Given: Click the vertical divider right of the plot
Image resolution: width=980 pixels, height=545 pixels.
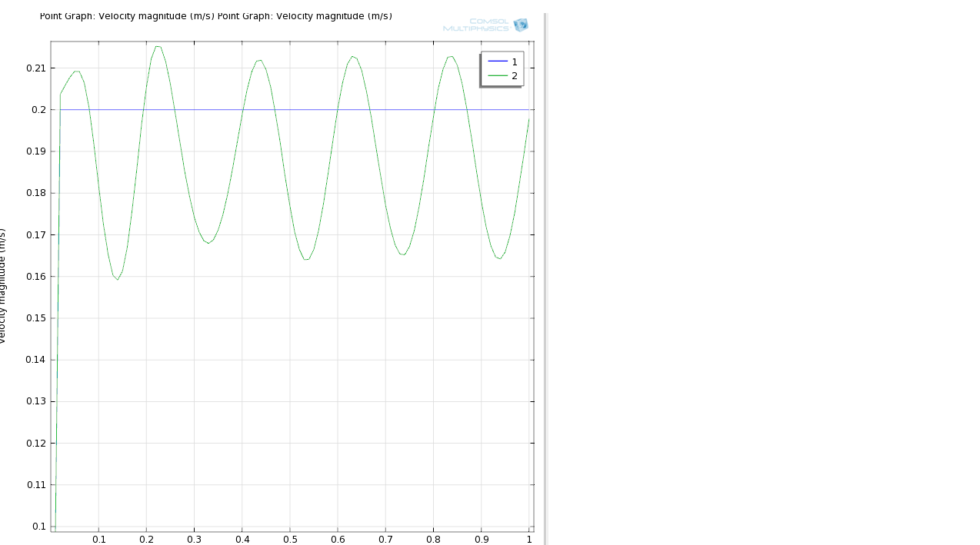Looking at the screenshot, I should (545, 277).
